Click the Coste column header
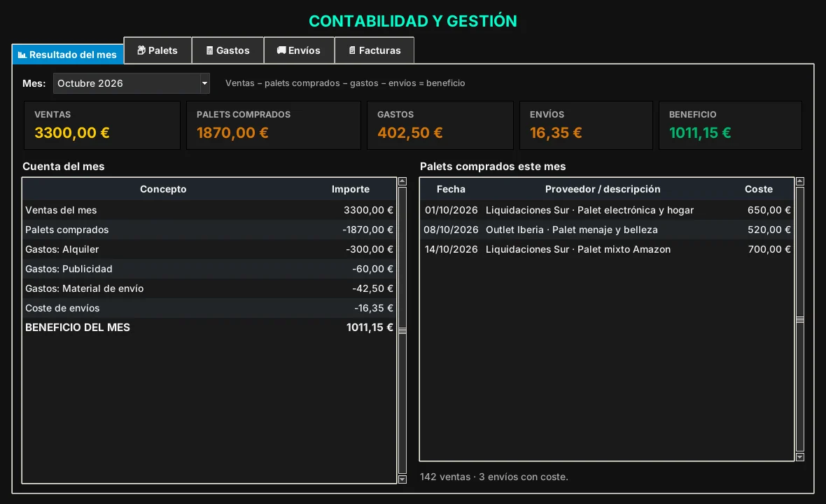Screen dimensions: 826x504 coord(759,189)
